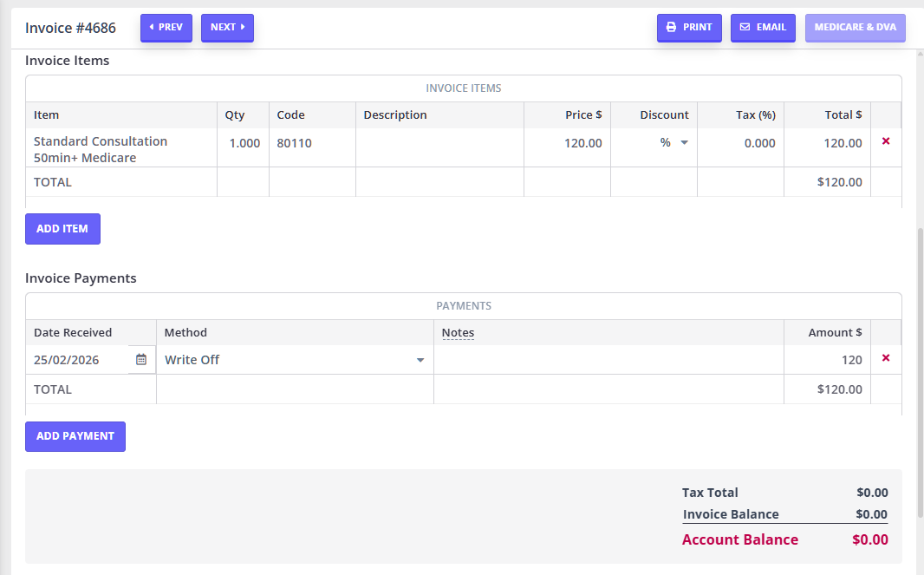Open the discount type % dropdown
924x575 pixels.
tap(674, 143)
